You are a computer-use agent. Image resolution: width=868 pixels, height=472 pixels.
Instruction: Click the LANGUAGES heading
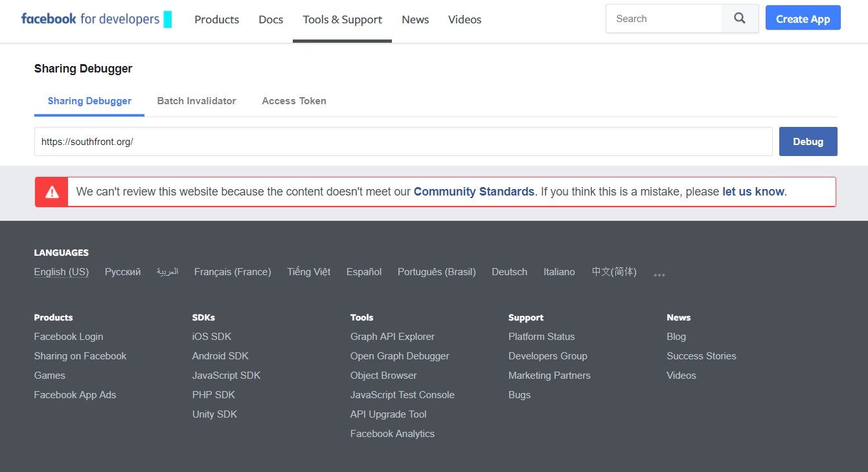point(61,253)
